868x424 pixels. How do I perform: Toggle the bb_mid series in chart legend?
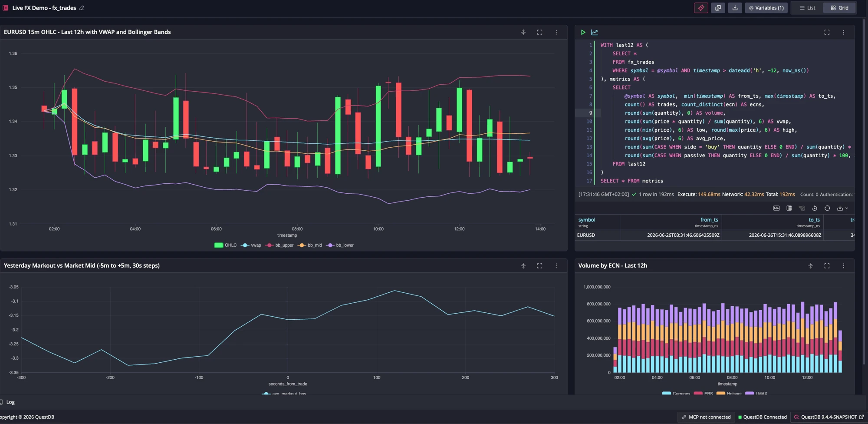click(309, 245)
